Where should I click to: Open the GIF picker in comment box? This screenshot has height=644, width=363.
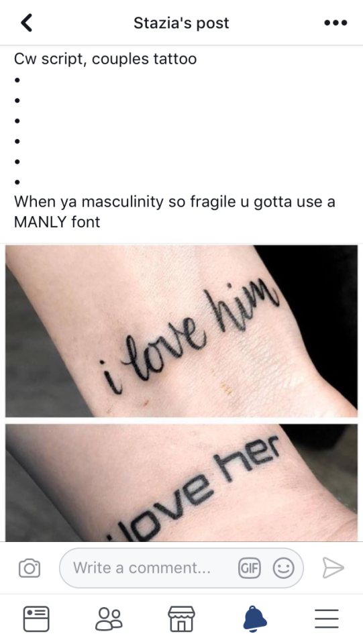(x=250, y=568)
